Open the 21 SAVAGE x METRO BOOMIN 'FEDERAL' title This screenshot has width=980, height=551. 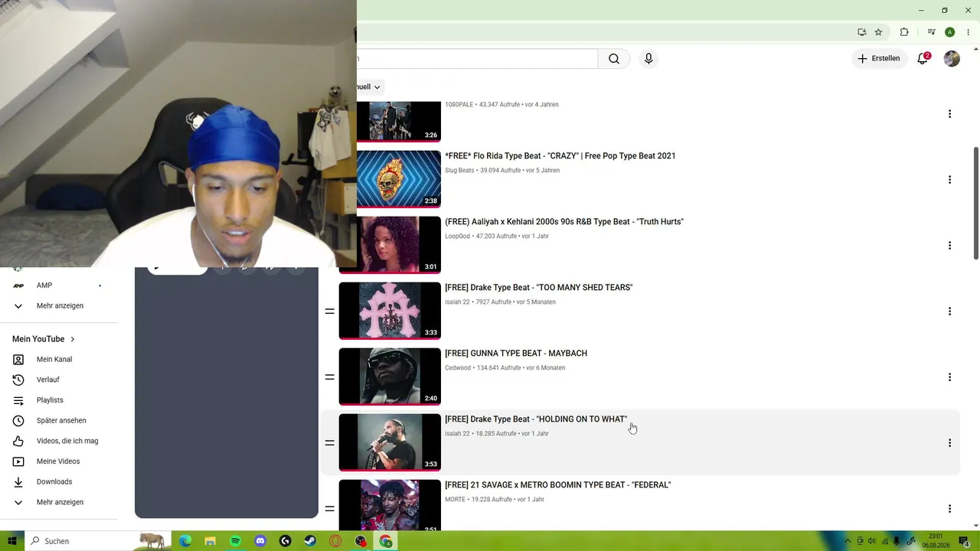[558, 485]
